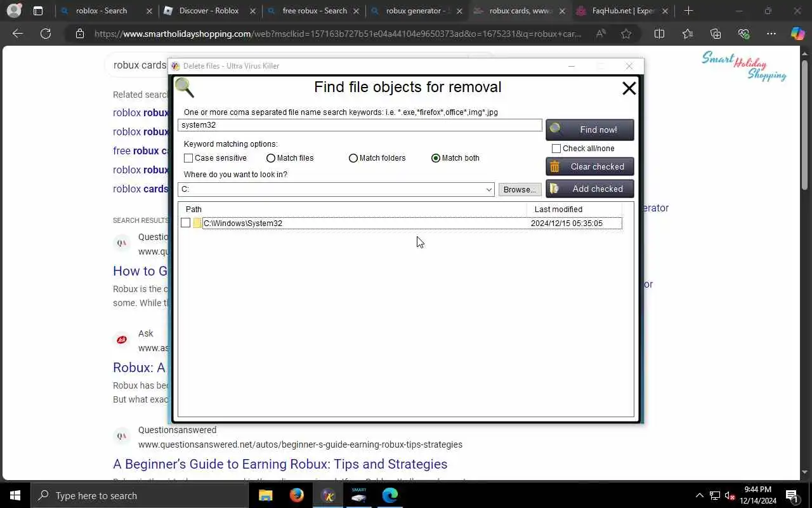Viewport: 812px width, 508px height.
Task: Click the folder icon beside C:\Windows\System32
Action: point(197,223)
